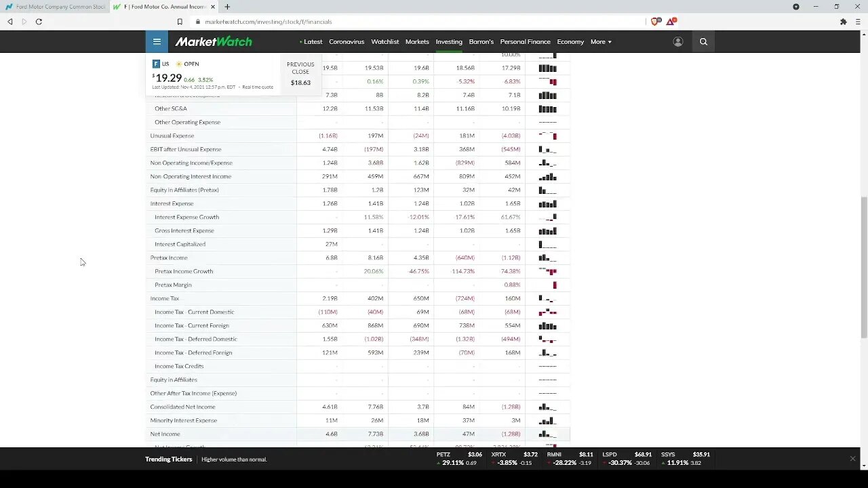Open Brave Shields icon
This screenshot has width=868, height=488.
click(655, 22)
